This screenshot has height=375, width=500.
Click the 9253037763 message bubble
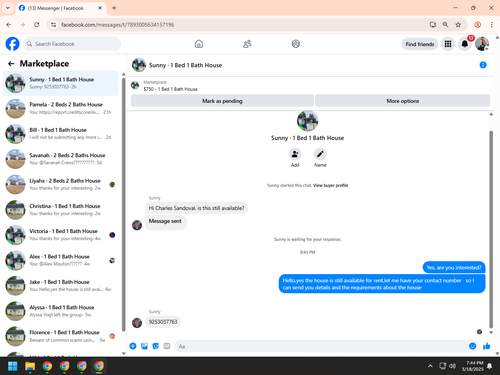click(163, 322)
